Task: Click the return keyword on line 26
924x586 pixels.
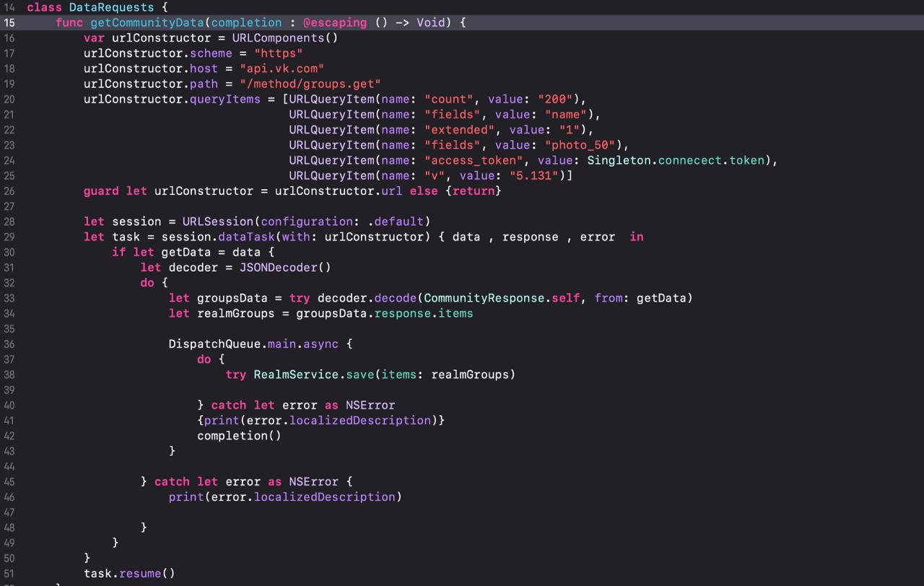Action: point(473,191)
